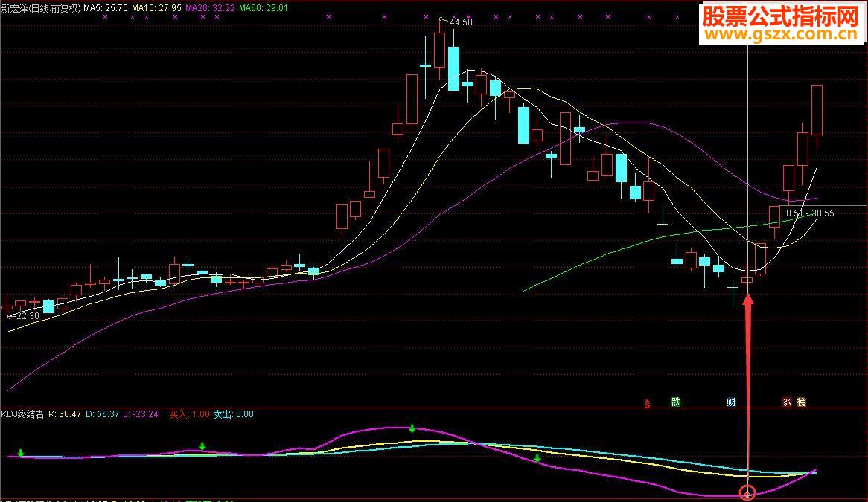868x502 pixels.
Task: Click the K: 36.47 value
Action: (65, 414)
